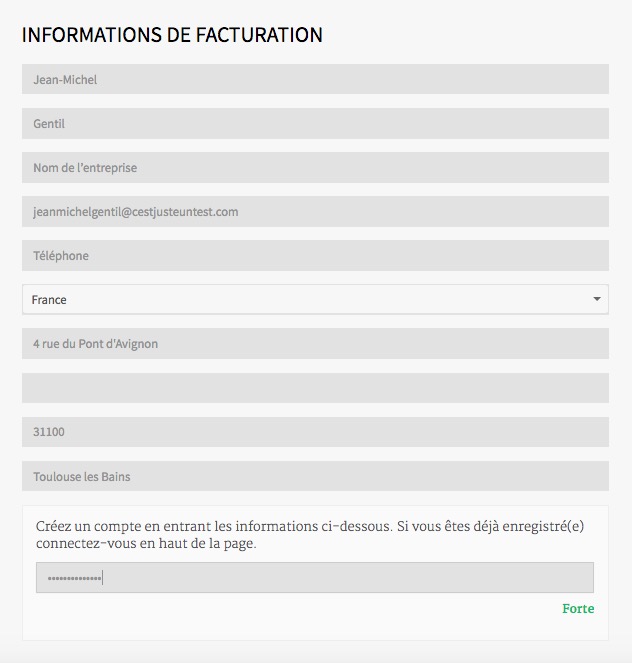Click the empty second address line field
Viewport: 632px width, 663px height.
(315, 388)
